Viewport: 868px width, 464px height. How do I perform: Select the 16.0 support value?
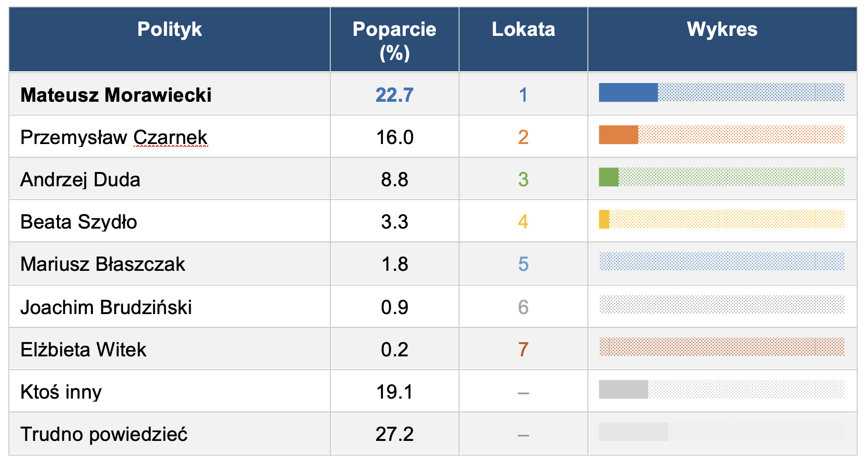tap(394, 138)
